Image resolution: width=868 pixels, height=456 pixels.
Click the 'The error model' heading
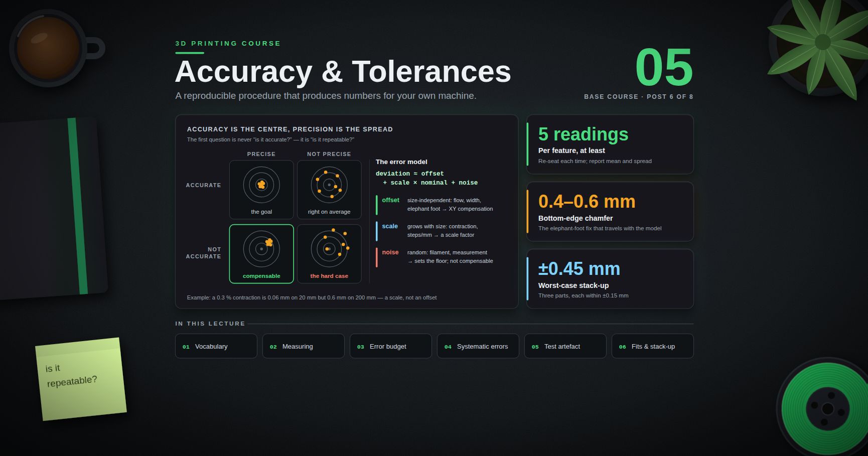[x=401, y=162]
